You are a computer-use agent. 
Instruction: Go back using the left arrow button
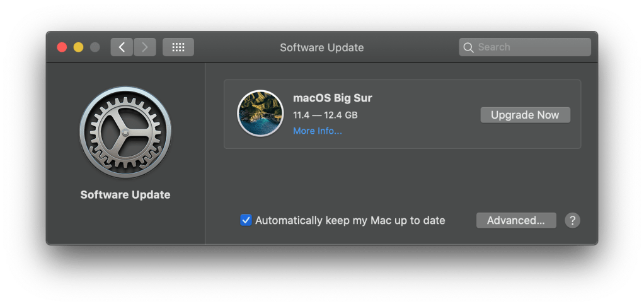pyautogui.click(x=122, y=47)
